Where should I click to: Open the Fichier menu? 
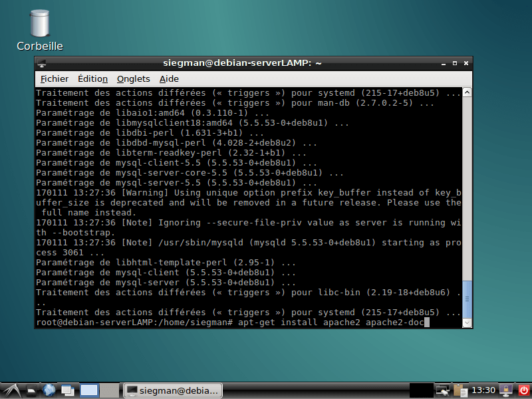click(x=54, y=78)
